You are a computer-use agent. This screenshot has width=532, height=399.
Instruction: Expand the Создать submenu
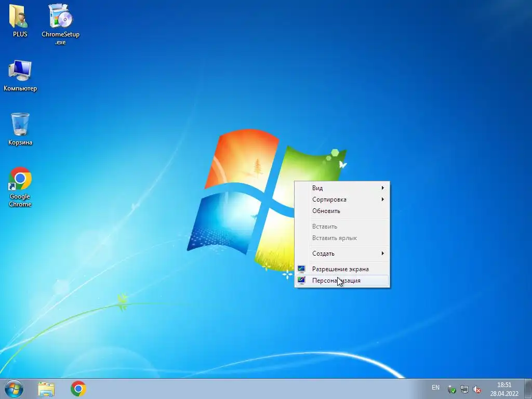(x=342, y=254)
